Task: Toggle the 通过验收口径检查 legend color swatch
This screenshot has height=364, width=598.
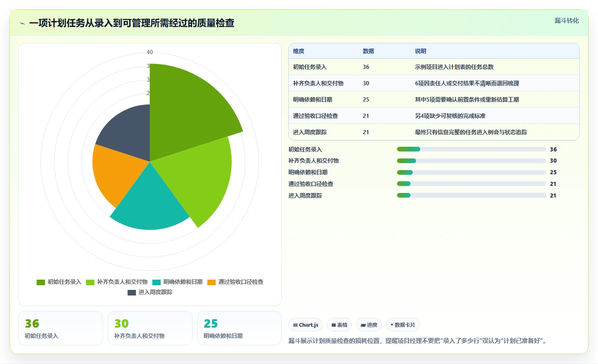Action: click(x=212, y=282)
